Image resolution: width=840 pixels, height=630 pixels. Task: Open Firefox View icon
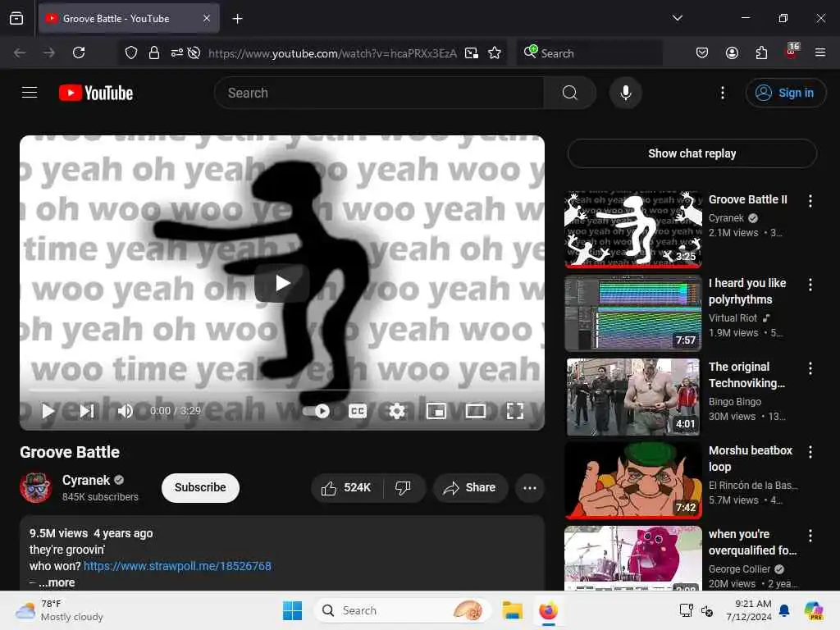(x=16, y=19)
